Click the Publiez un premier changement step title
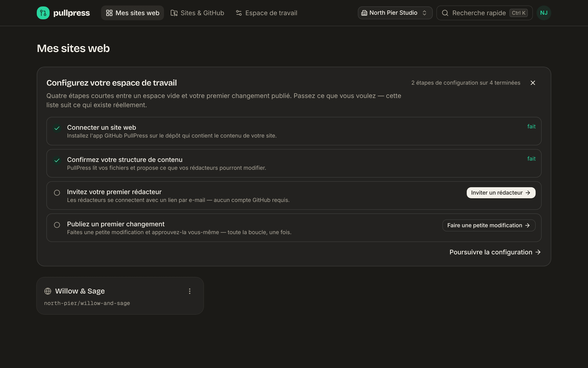The image size is (588, 368). 116,224
